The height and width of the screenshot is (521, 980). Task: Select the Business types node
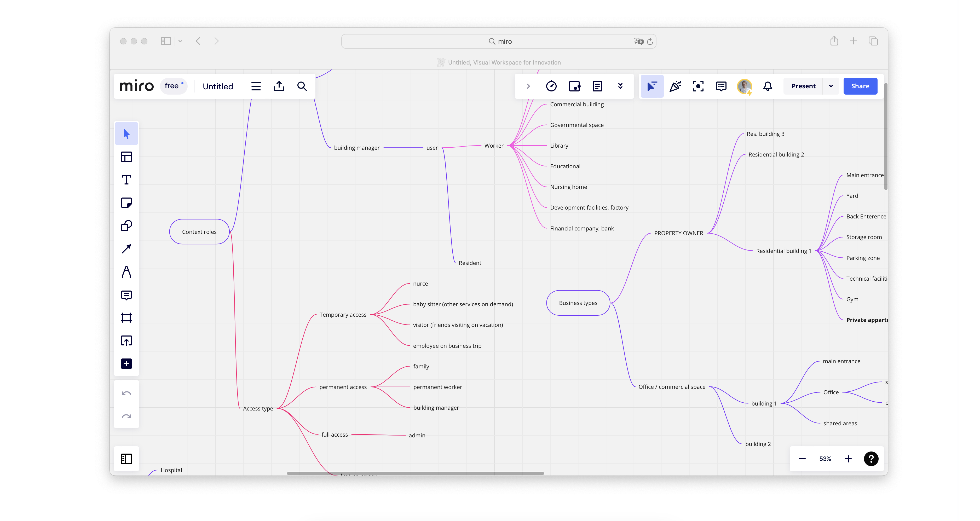point(578,303)
